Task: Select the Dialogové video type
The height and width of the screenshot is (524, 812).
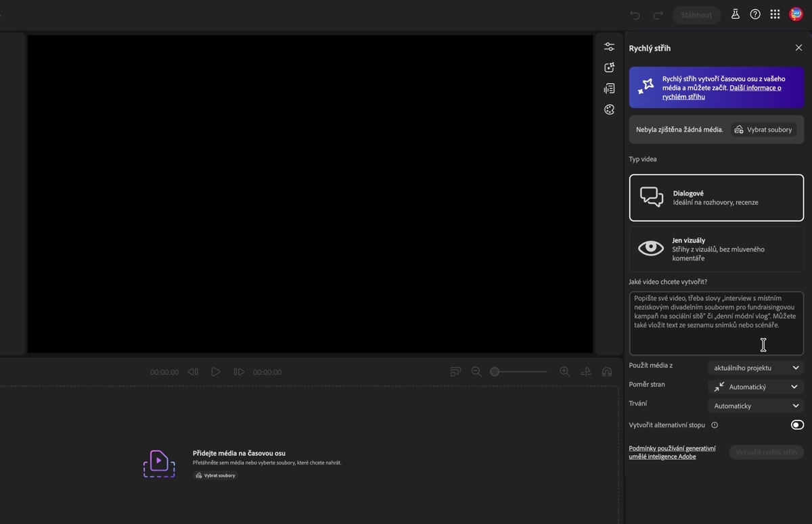Action: [717, 197]
